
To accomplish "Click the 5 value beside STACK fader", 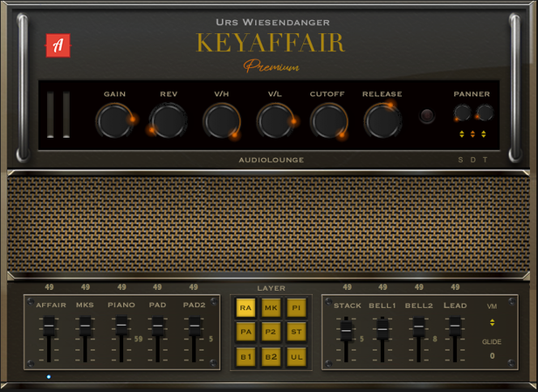I will [362, 340].
